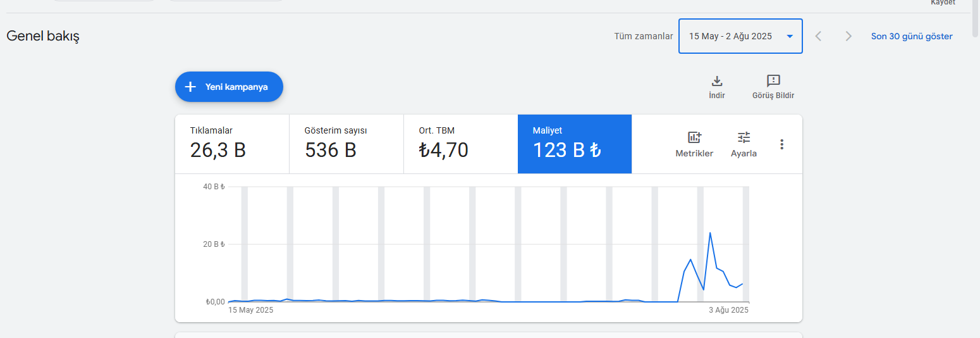This screenshot has width=980, height=338.
Task: Click the 20 B ₺ axis label
Action: pyautogui.click(x=214, y=244)
